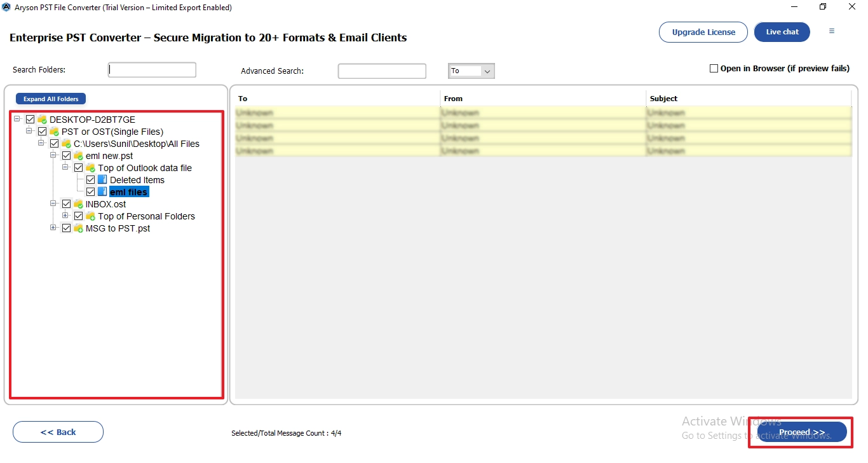Click folder icon beside INBOX.ost
The width and height of the screenshot is (868, 463).
click(79, 204)
